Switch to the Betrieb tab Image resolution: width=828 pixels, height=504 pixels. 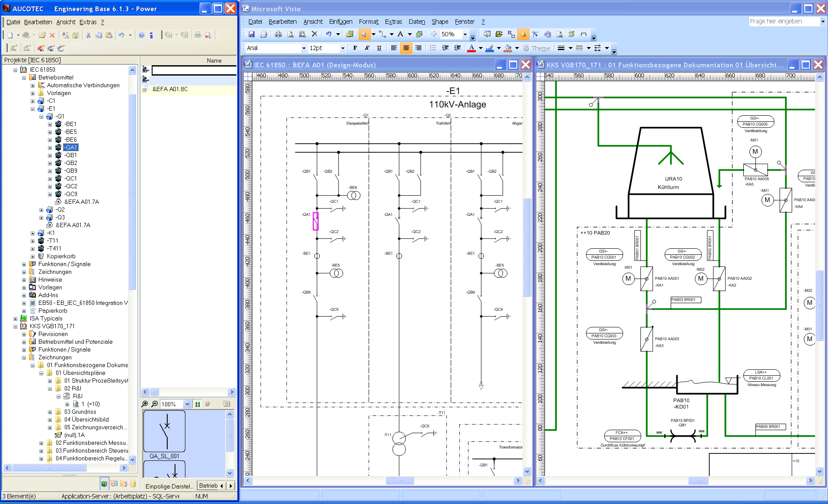(208, 485)
